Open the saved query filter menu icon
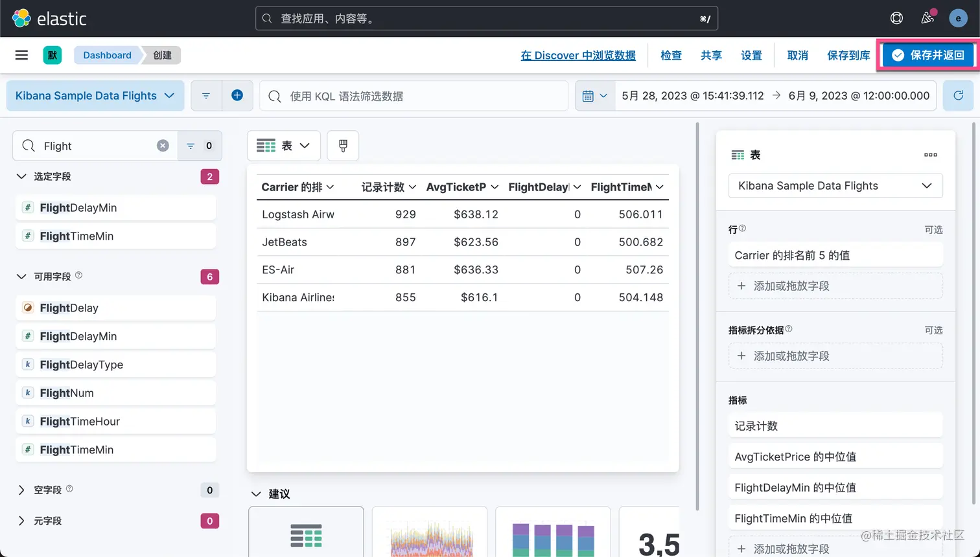The height and width of the screenshot is (557, 980). click(206, 96)
